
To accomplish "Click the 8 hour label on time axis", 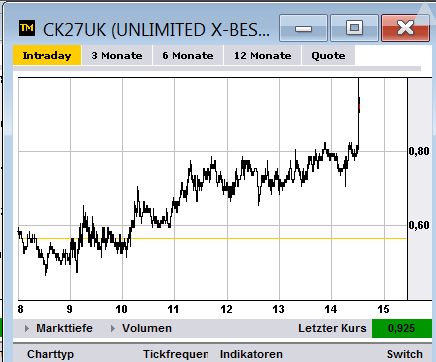I will click(20, 309).
